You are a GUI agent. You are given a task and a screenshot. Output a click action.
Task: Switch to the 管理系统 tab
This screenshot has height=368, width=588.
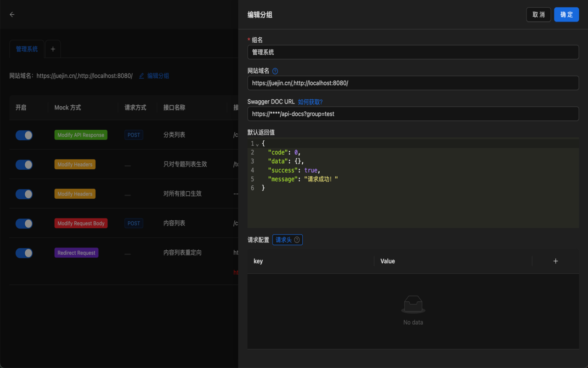pos(26,49)
